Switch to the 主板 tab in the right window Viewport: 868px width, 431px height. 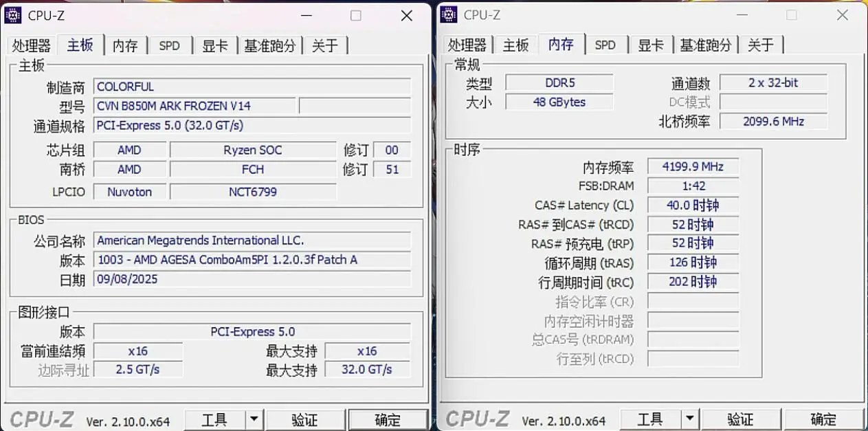click(515, 44)
